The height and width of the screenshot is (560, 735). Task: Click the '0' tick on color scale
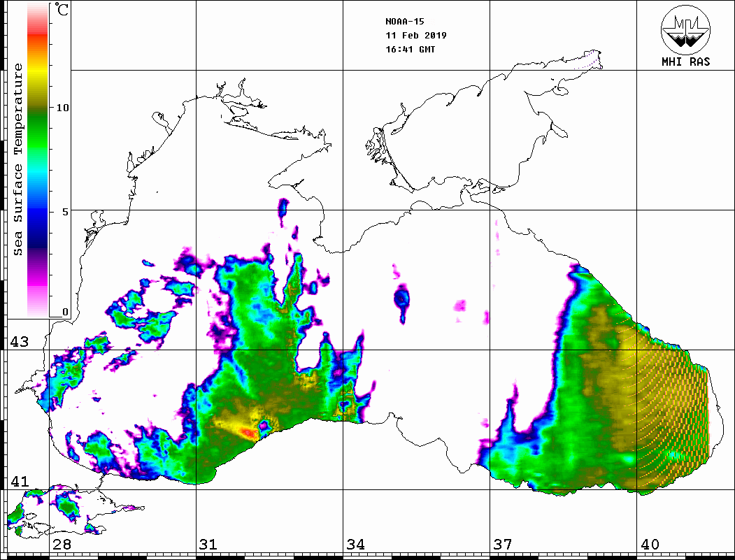[65, 312]
